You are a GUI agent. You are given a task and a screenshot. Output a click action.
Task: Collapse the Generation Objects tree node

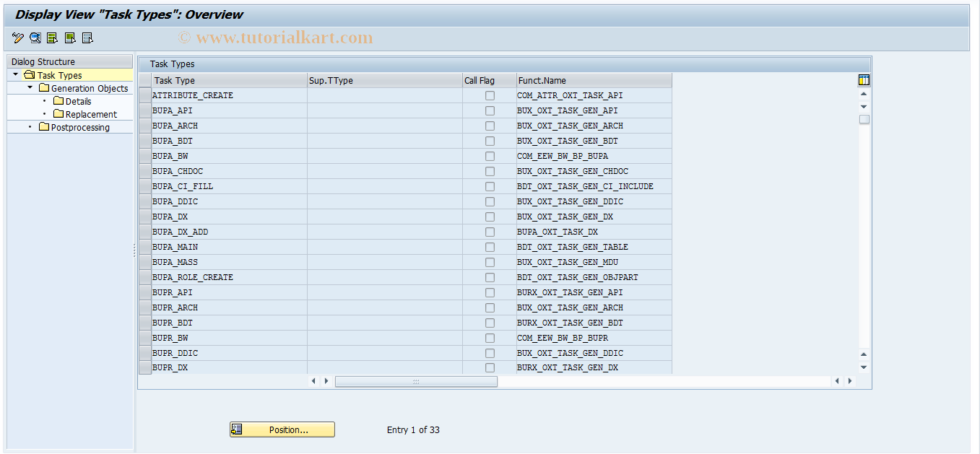pyautogui.click(x=29, y=87)
